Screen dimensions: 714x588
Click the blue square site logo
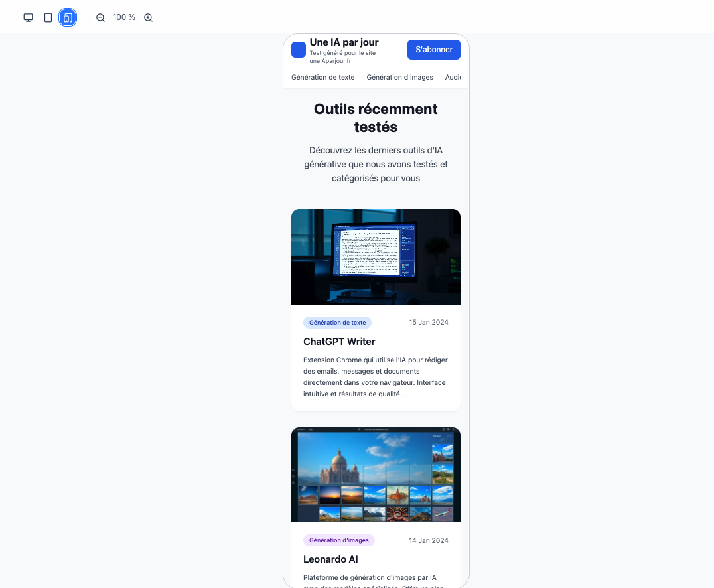click(299, 50)
